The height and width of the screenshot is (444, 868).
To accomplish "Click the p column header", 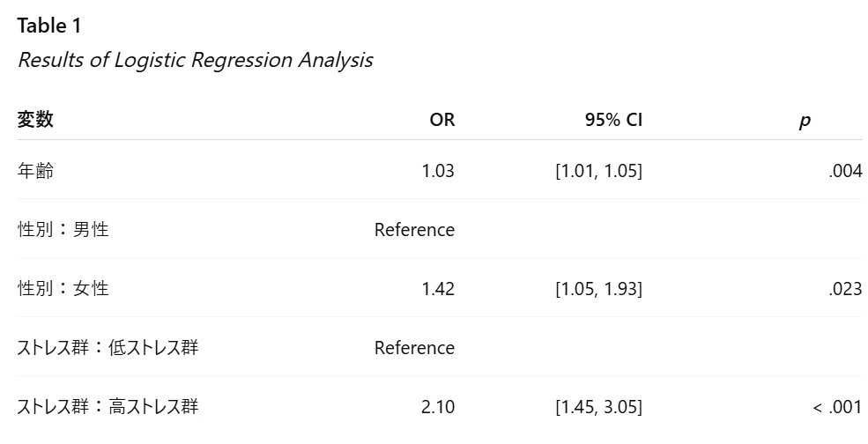I will (x=805, y=121).
